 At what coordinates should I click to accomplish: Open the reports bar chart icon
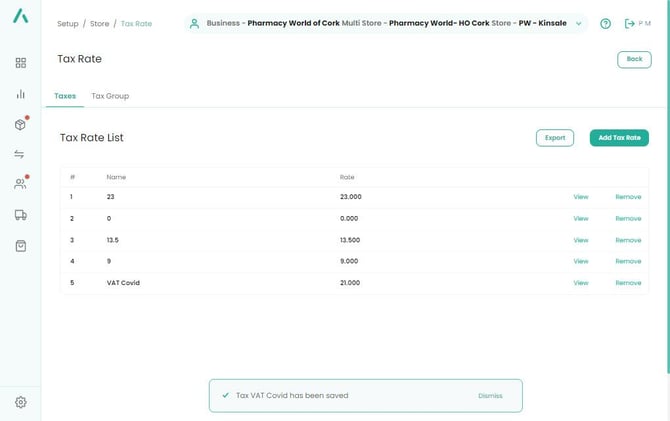pos(21,94)
